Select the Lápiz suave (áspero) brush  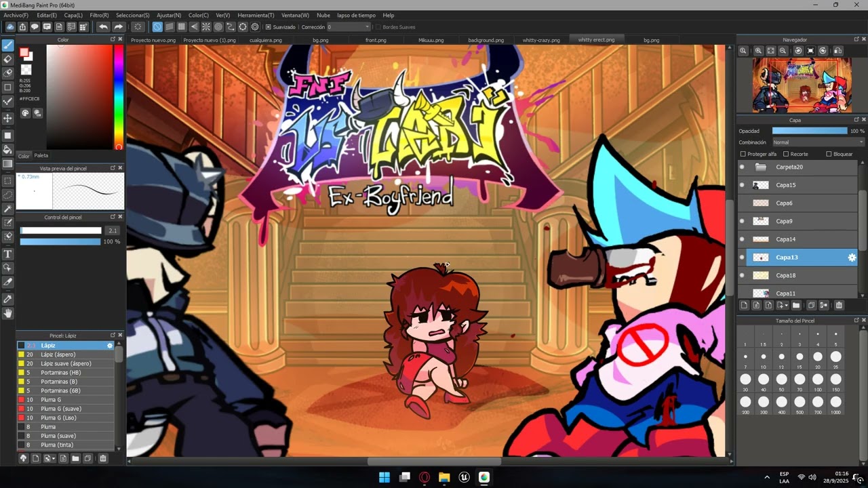[x=66, y=364]
